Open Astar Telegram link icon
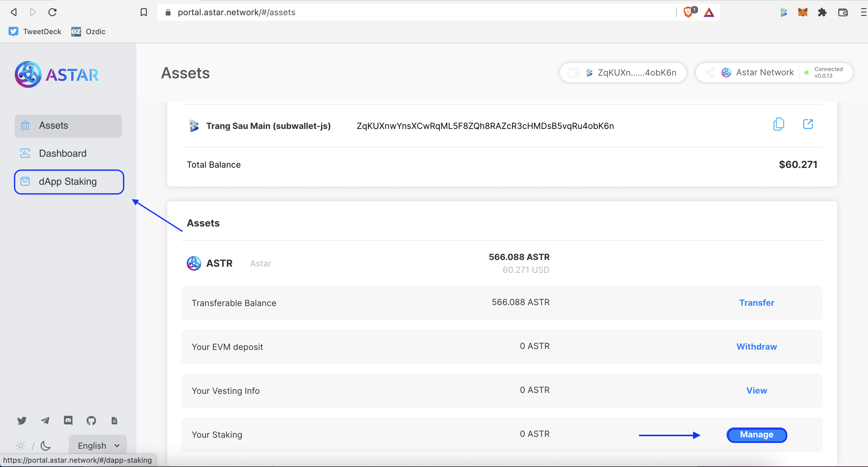This screenshot has width=868, height=467. pyautogui.click(x=45, y=420)
